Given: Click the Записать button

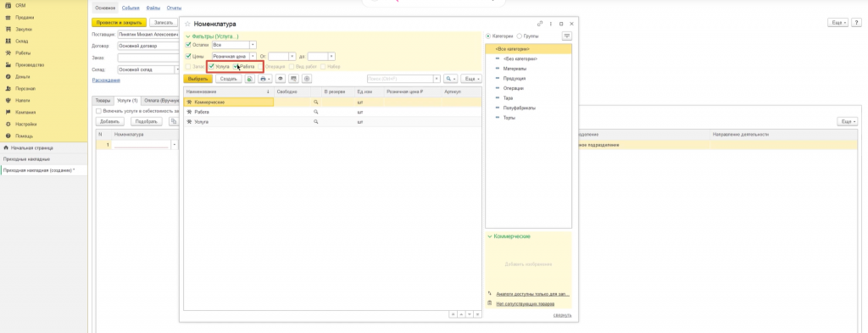Looking at the screenshot, I should (163, 23).
